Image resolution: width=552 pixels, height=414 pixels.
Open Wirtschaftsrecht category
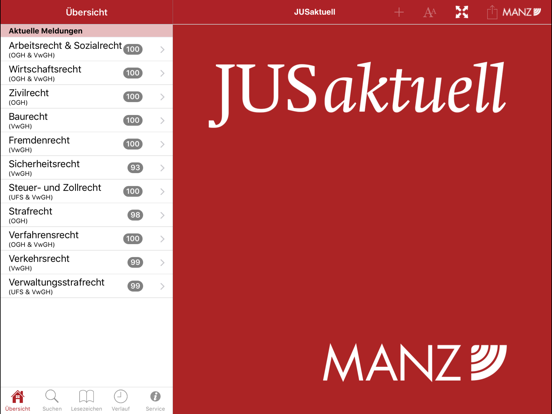tap(87, 73)
